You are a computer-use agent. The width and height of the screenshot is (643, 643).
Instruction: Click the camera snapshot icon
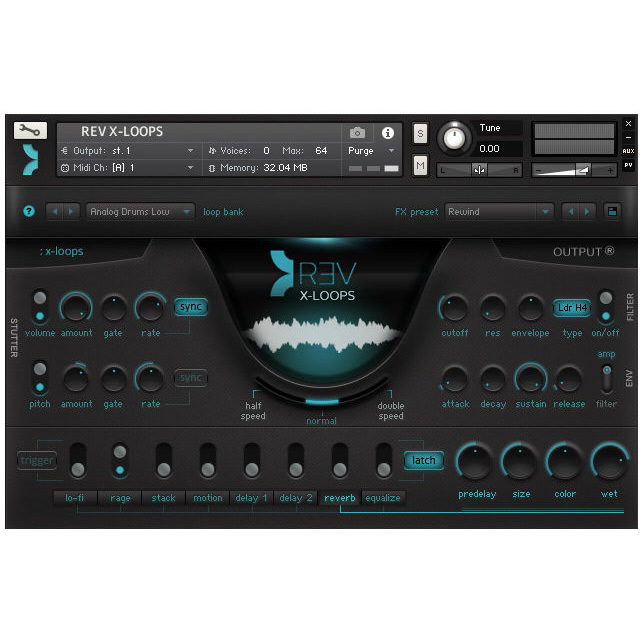click(357, 133)
